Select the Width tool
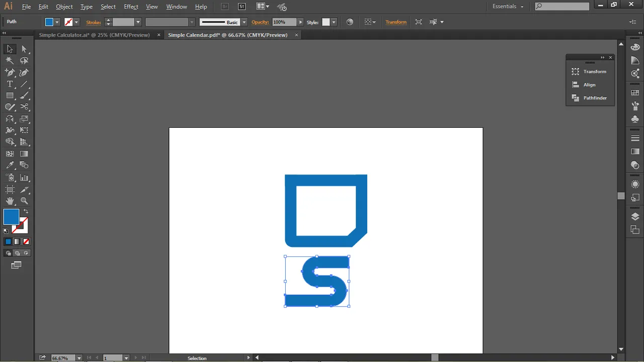 (10, 130)
